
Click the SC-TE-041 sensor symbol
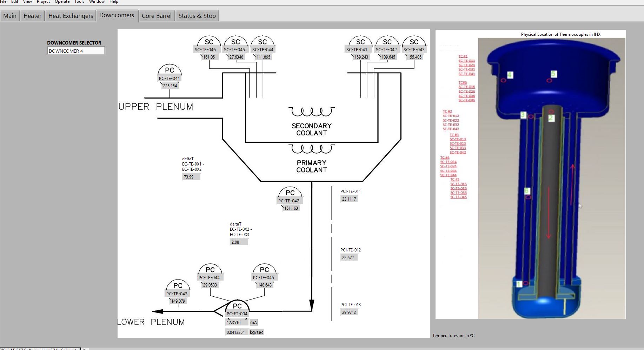360,43
